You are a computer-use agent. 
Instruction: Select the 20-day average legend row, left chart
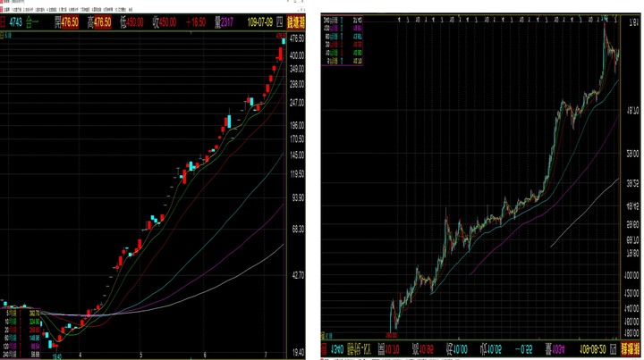21,330
